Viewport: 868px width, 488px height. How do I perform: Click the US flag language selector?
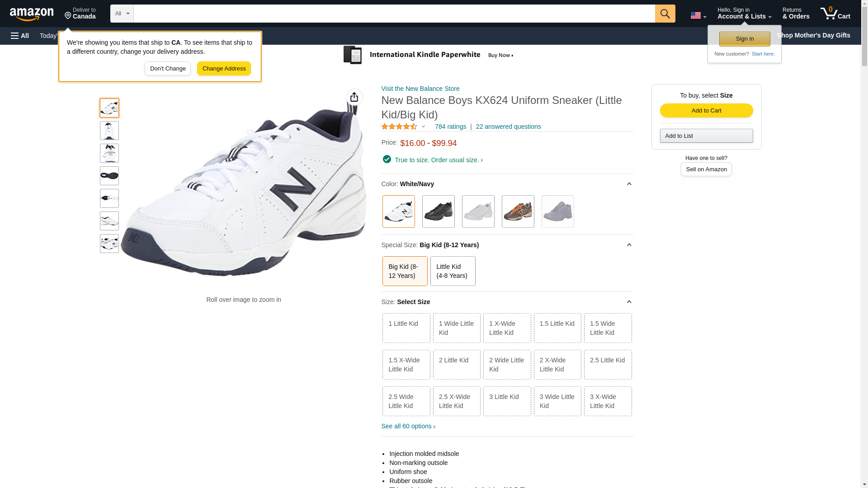pyautogui.click(x=698, y=15)
